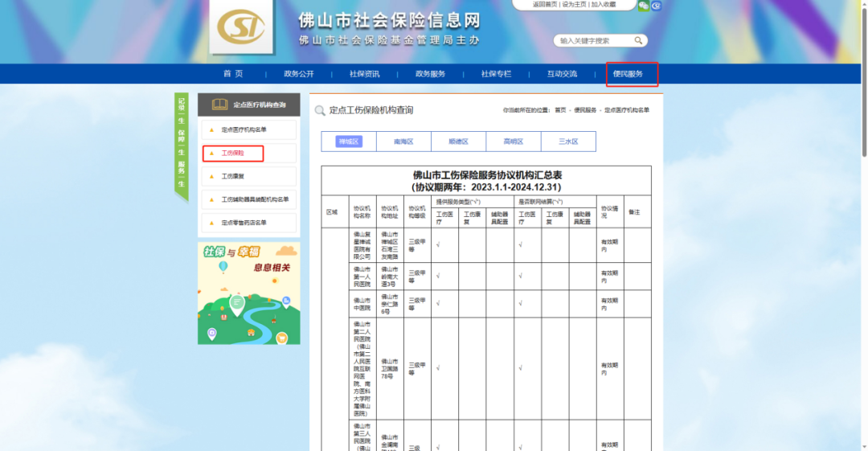Image resolution: width=868 pixels, height=451 pixels.
Task: Click the 返回首页 link at top
Action: point(545,5)
